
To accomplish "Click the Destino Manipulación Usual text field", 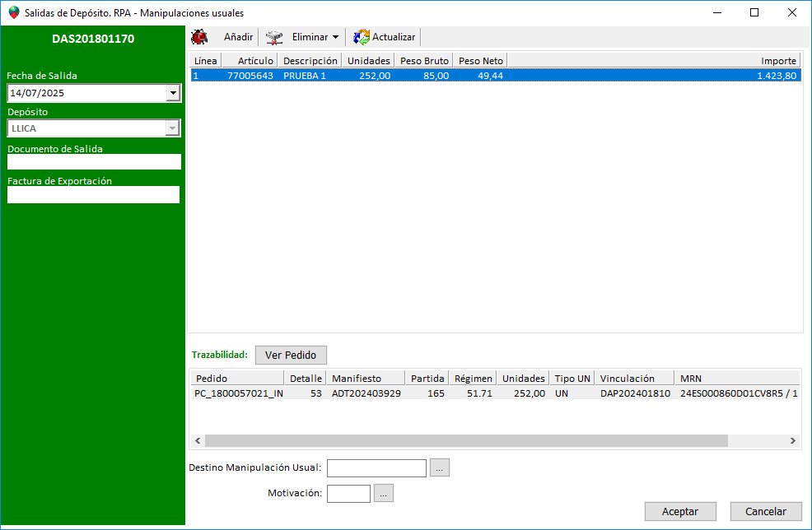I will coord(376,468).
